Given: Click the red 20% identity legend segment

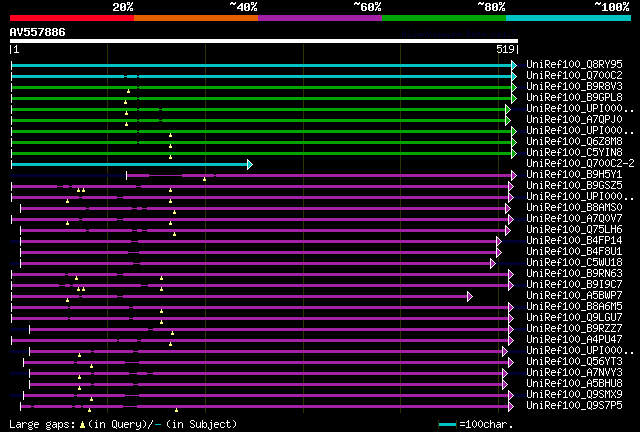Looking at the screenshot, I should 72,18.
